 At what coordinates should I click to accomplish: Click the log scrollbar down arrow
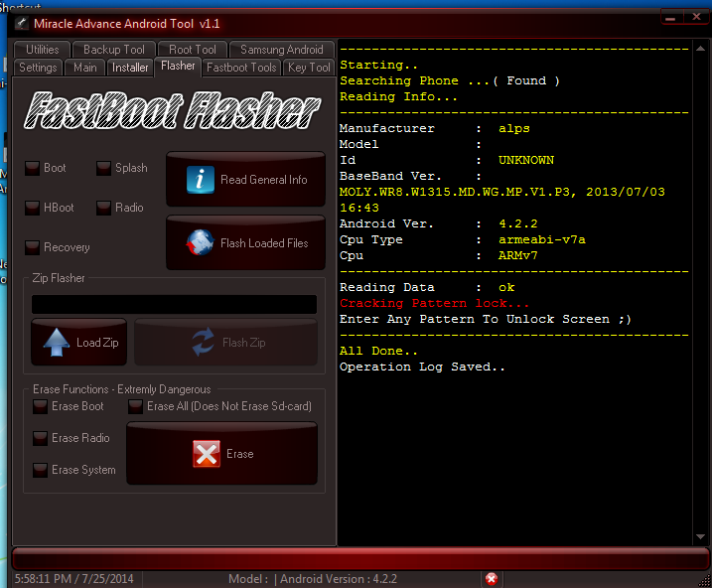700,536
